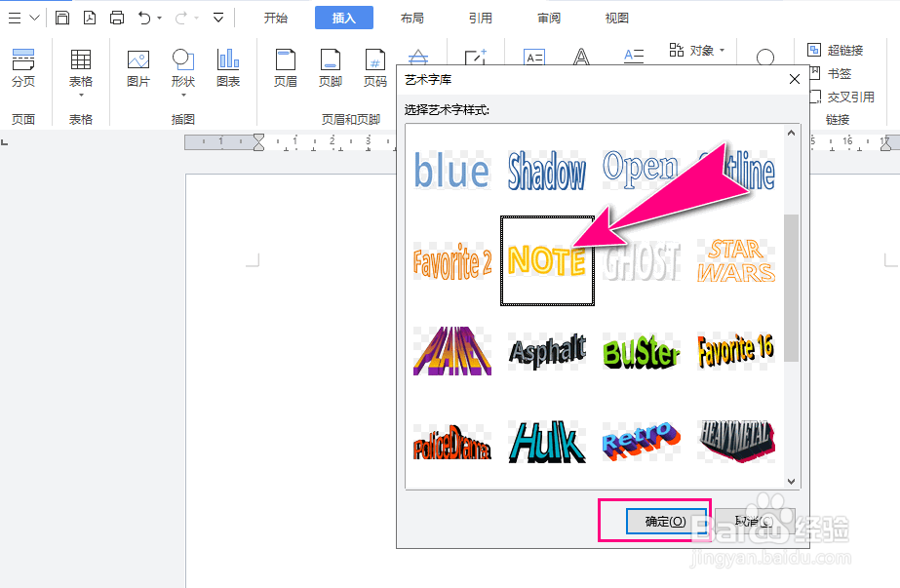The width and height of the screenshot is (900, 588).
Task: Click the text box icon with A=
Action: point(534,57)
